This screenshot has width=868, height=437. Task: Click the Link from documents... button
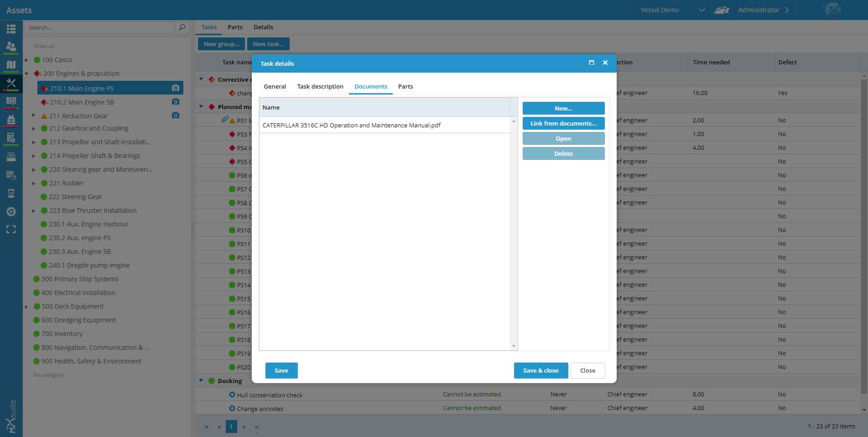click(563, 123)
